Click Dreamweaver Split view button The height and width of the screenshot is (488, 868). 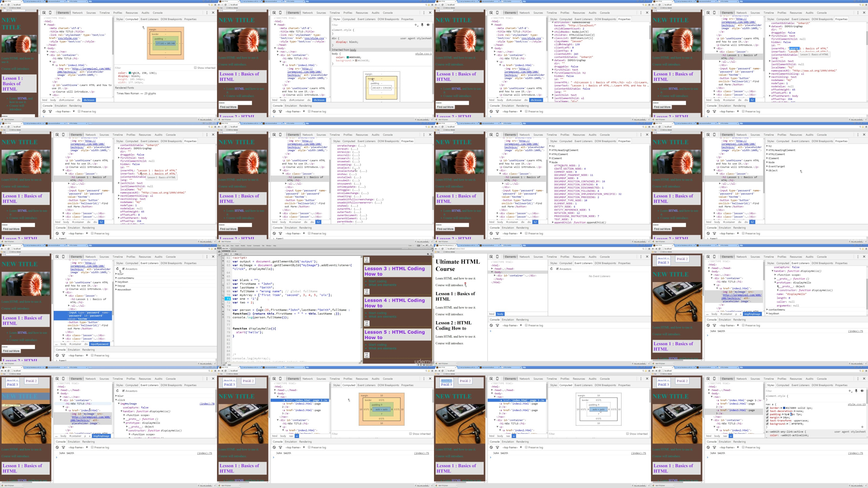coord(231,254)
